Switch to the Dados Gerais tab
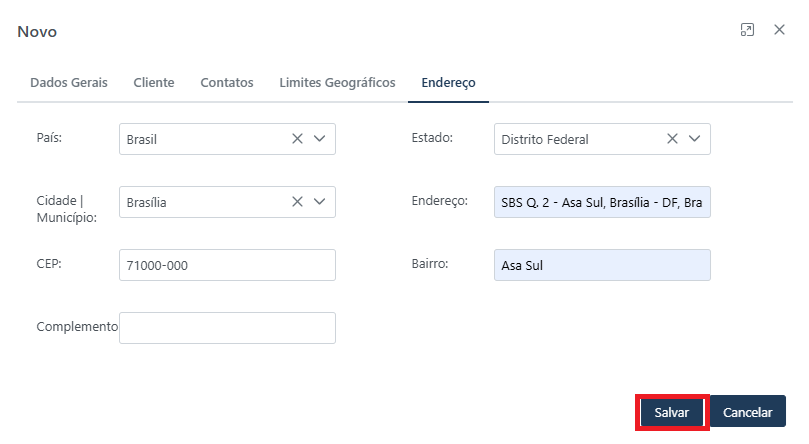Screen dimensions: 809x444 click(x=69, y=83)
